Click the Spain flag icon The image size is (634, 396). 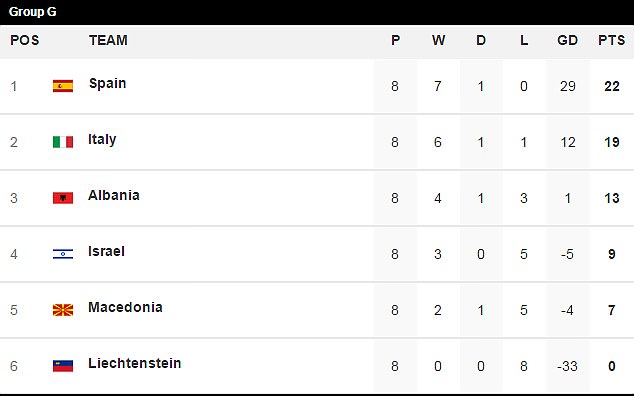pyautogui.click(x=63, y=86)
